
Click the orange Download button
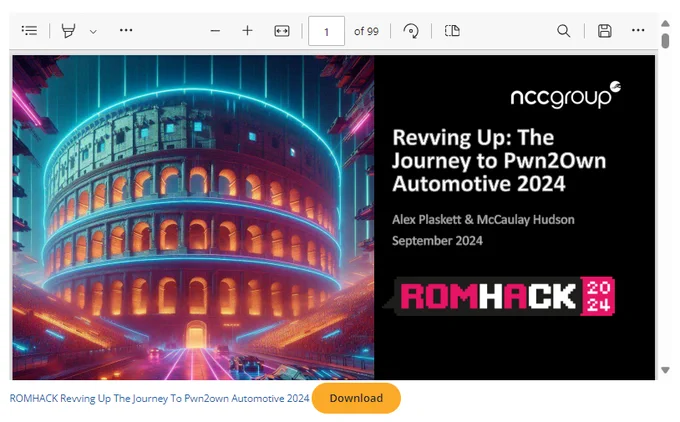tap(356, 398)
